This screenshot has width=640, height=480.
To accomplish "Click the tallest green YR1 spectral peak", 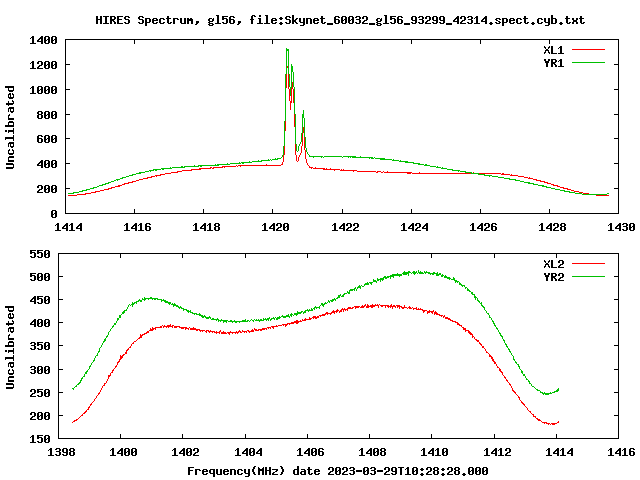I will tap(287, 49).
